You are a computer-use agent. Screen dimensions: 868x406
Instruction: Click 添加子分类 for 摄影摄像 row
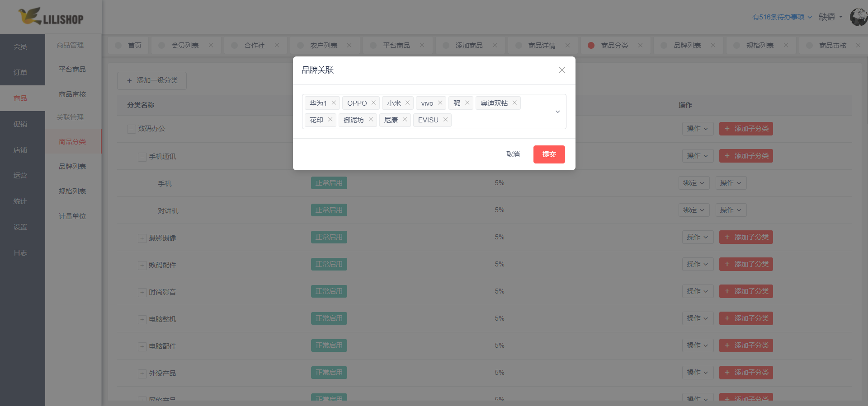(746, 237)
